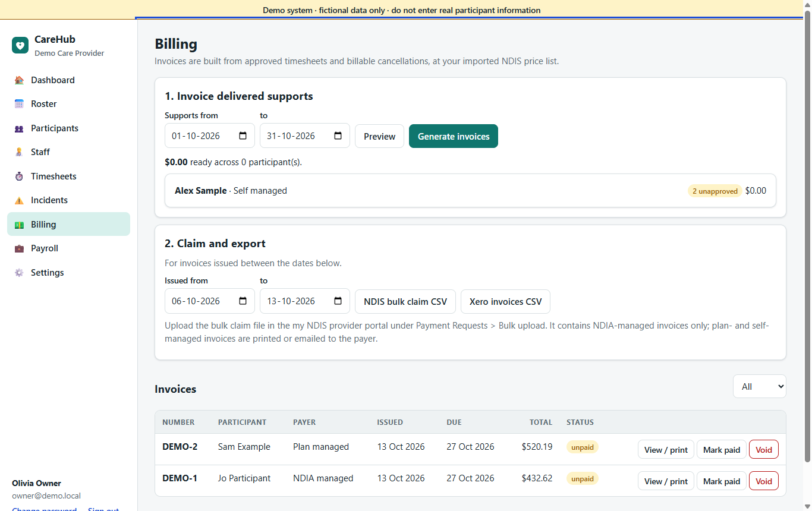812x511 pixels.
Task: Click Generate invoices
Action: (454, 136)
